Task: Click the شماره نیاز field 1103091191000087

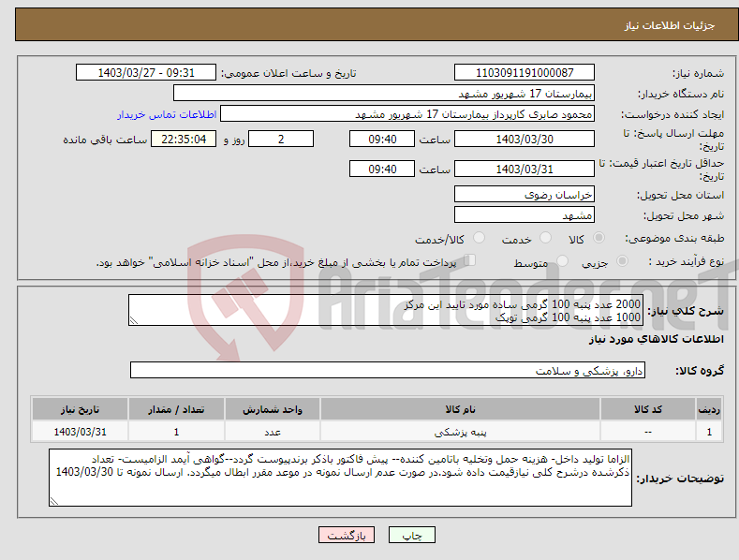Action: 525,73
